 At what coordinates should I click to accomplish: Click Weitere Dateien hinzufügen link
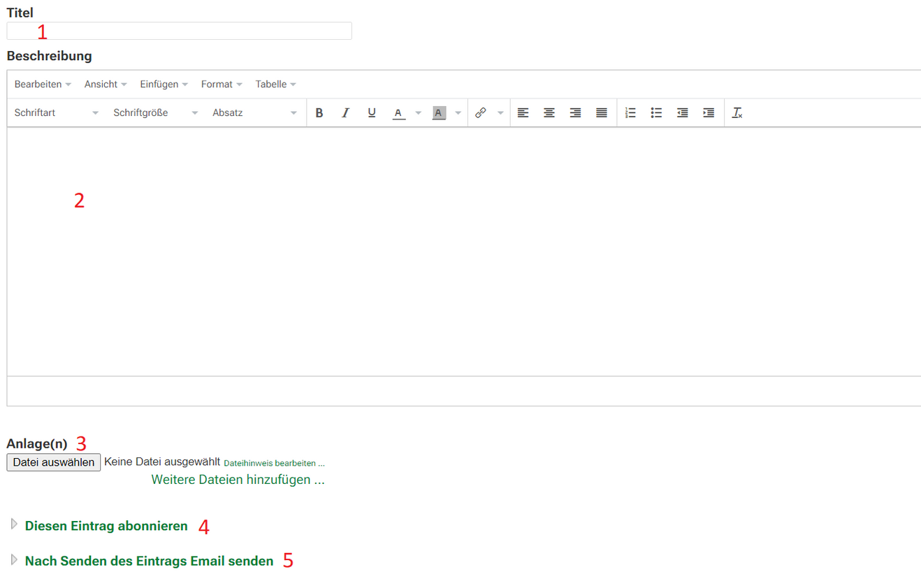click(238, 480)
